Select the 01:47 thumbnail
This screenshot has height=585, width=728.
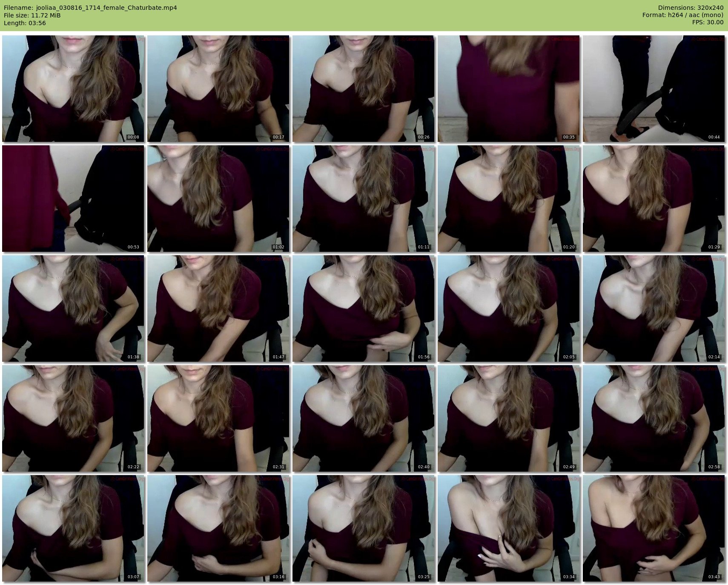pyautogui.click(x=218, y=308)
